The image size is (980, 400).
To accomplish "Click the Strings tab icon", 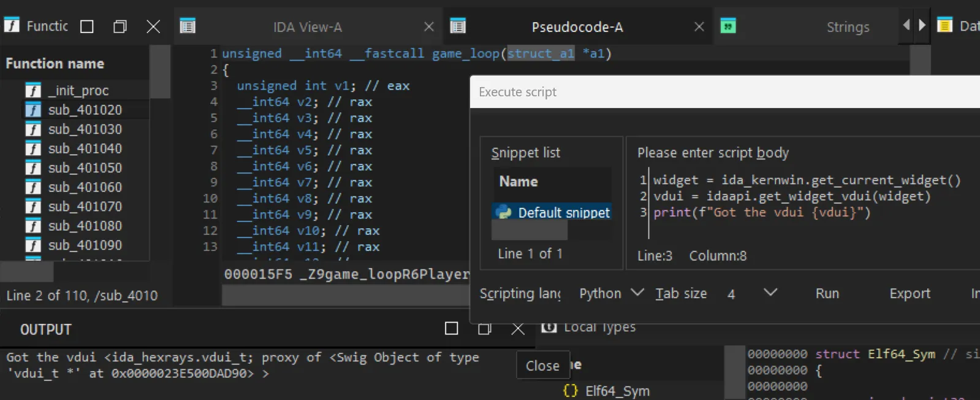I will tap(728, 26).
